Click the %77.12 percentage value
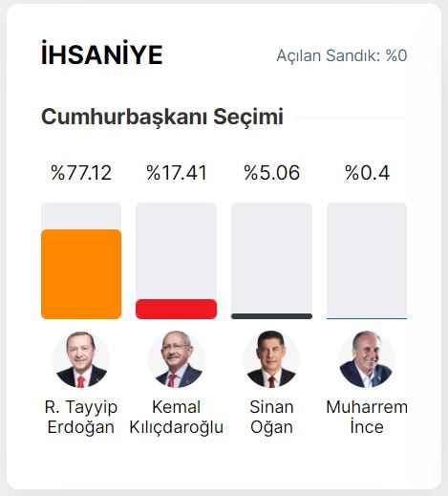 tap(81, 173)
